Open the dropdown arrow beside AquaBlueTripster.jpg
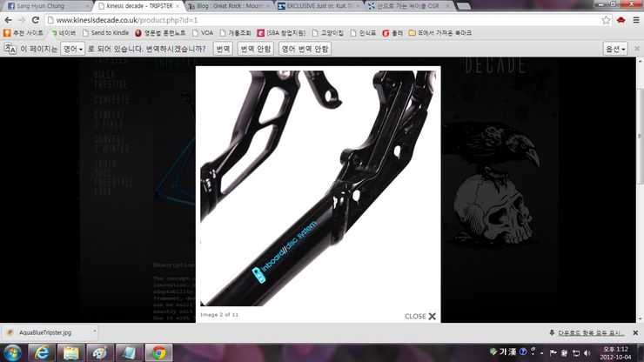Viewport: 644px width, 362px height. coord(95,332)
